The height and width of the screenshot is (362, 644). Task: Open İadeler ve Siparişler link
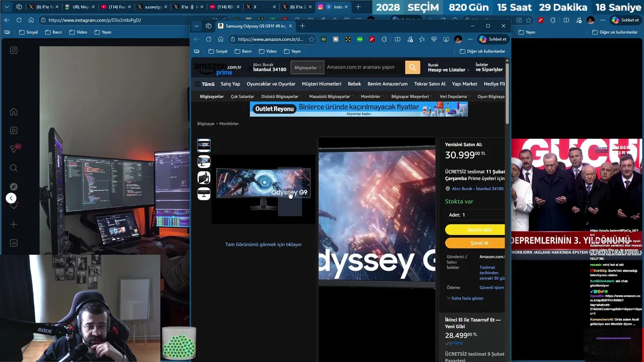click(489, 67)
